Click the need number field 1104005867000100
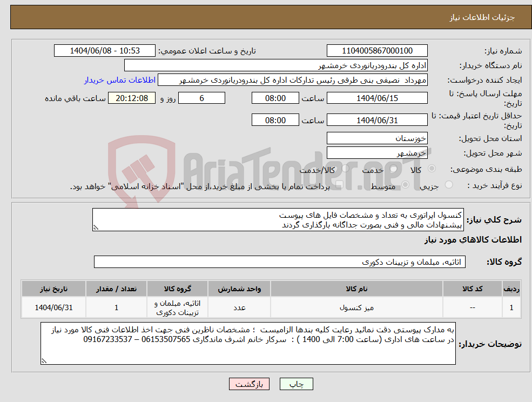532x402 pixels. coord(377,51)
